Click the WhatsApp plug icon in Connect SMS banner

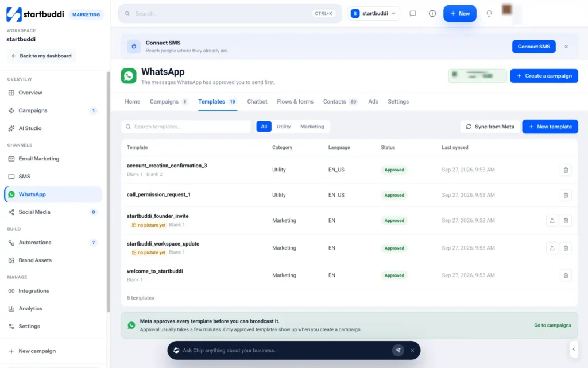(134, 47)
